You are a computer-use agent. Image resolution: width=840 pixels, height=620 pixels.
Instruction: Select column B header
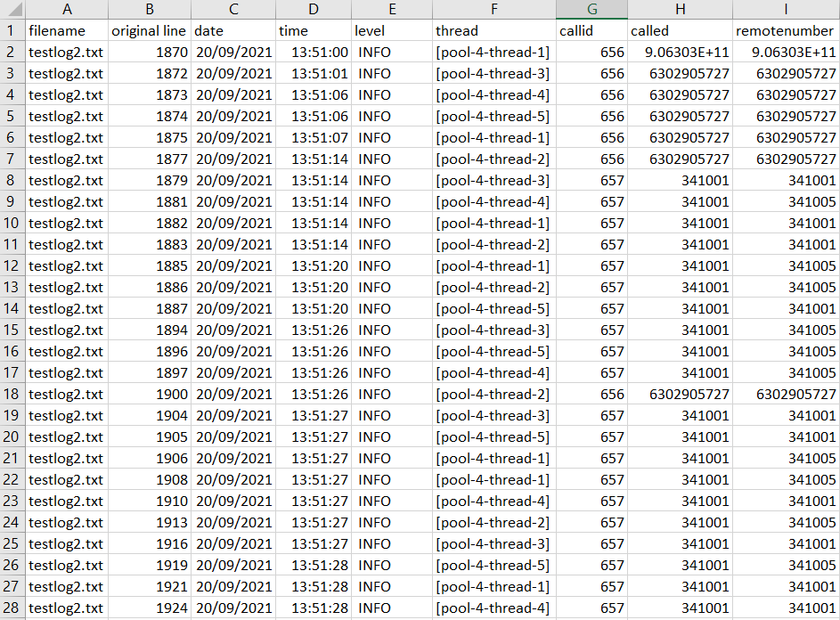coord(150,9)
